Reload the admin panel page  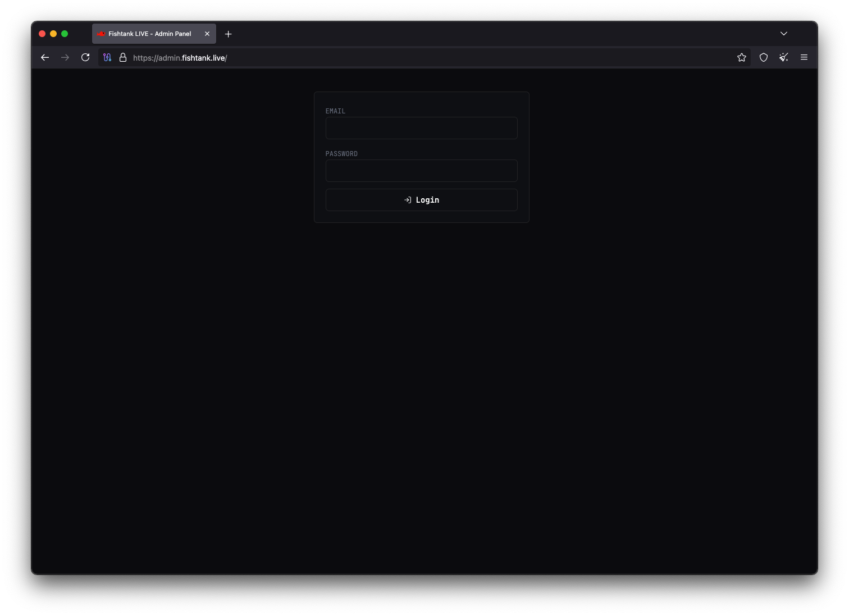[x=85, y=57]
